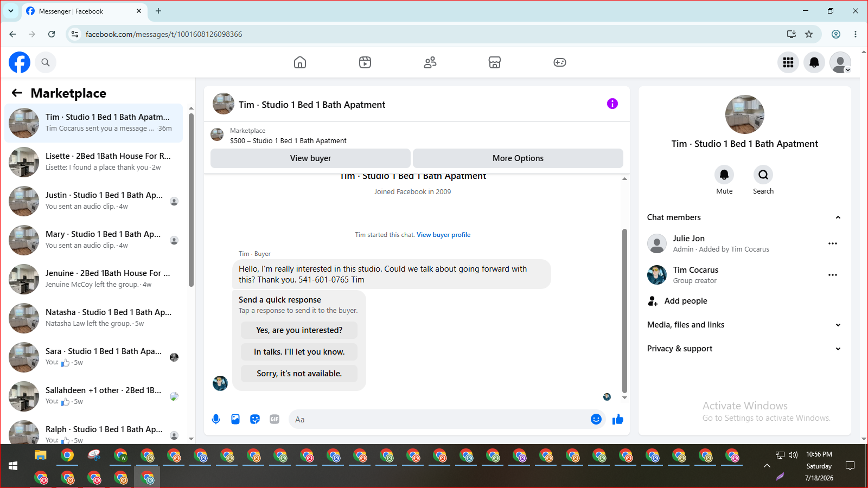Open the taskbar volume control
This screenshot has width=868, height=488.
click(x=793, y=455)
